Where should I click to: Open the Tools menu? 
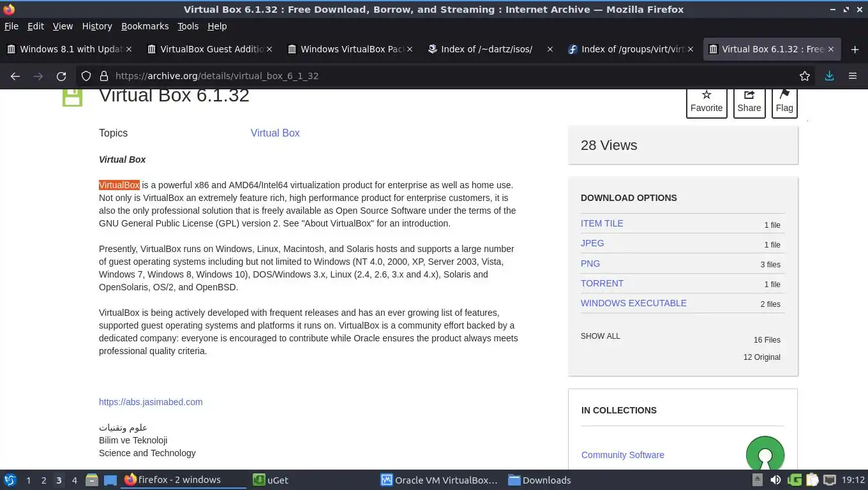(188, 26)
